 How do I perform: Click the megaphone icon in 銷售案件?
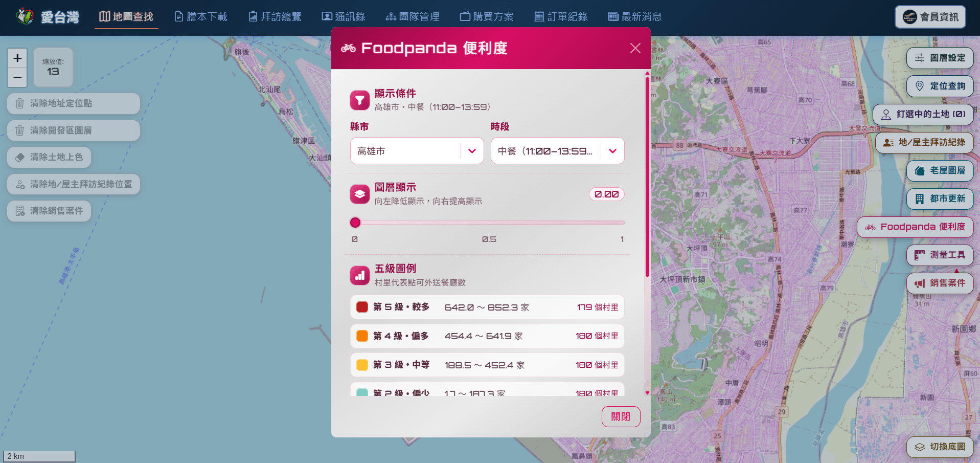click(x=920, y=283)
